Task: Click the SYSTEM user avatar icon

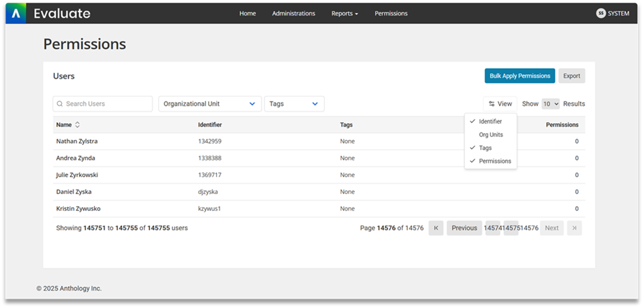Action: coord(601,14)
